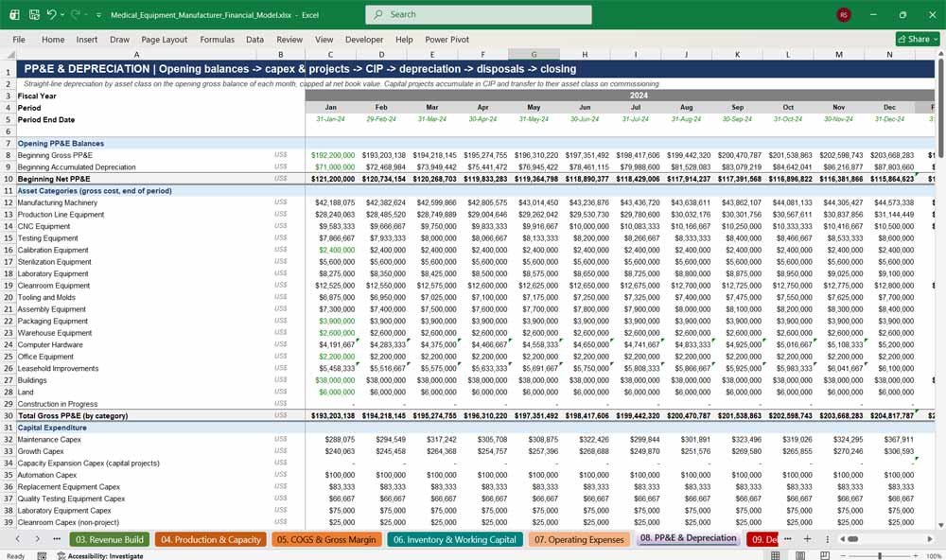Open the Page Layout tab

tap(164, 39)
